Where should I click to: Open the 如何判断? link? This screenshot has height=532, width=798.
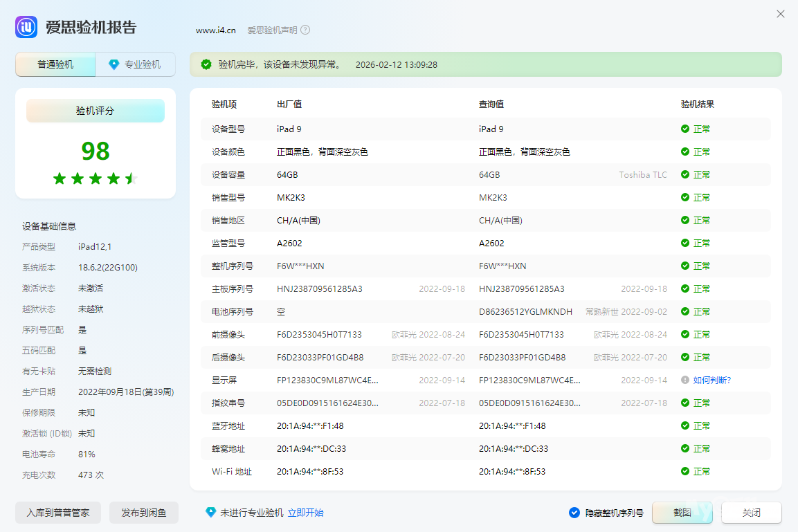712,380
